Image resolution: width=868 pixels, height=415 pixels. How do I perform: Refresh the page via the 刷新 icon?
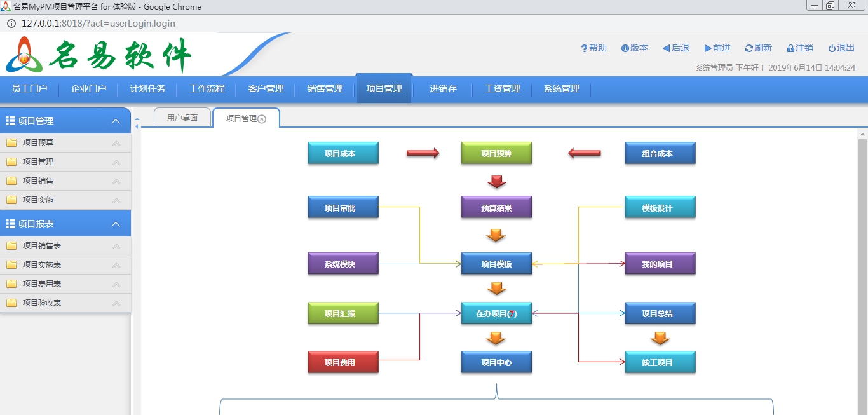[x=747, y=48]
